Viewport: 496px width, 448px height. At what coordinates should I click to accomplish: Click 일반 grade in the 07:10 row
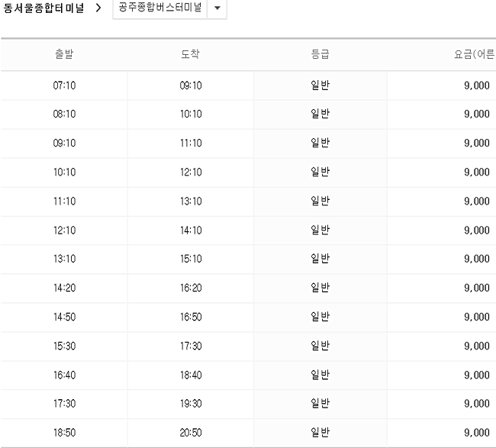320,85
